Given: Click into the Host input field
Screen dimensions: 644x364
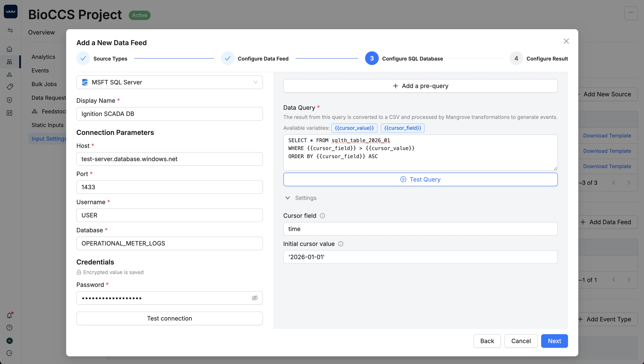Looking at the screenshot, I should pyautogui.click(x=169, y=159).
